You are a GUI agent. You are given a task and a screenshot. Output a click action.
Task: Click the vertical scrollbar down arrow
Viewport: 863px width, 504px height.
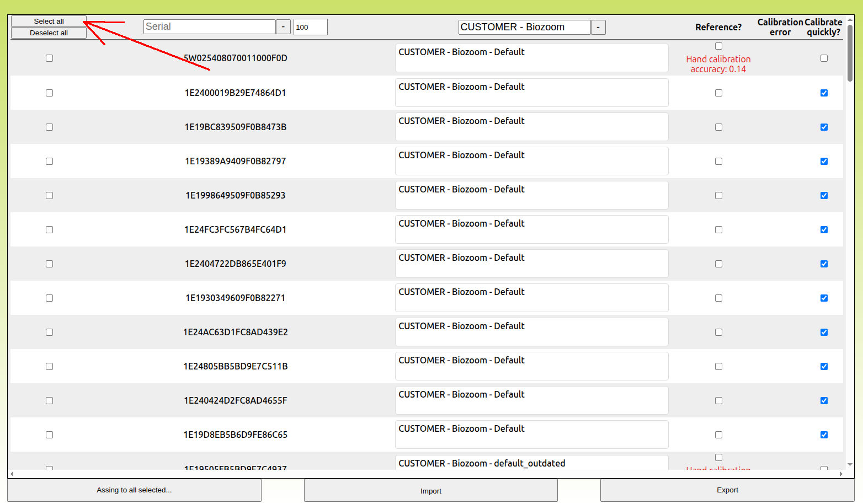[850, 465]
